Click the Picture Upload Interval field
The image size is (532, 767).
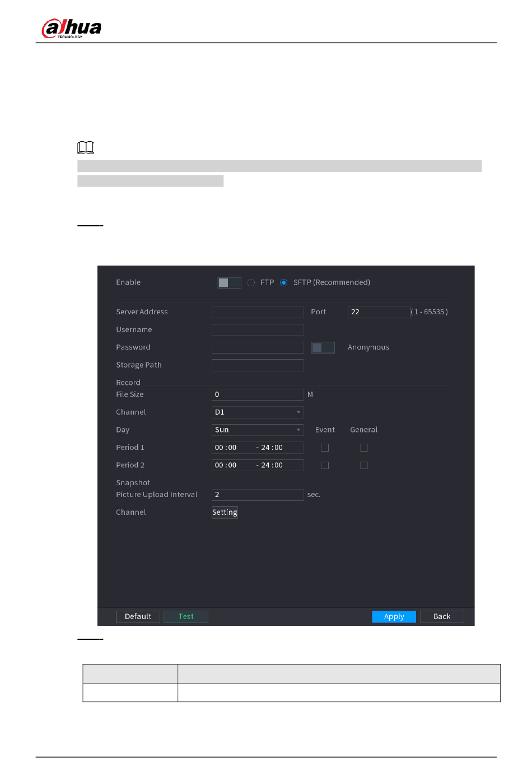click(258, 495)
